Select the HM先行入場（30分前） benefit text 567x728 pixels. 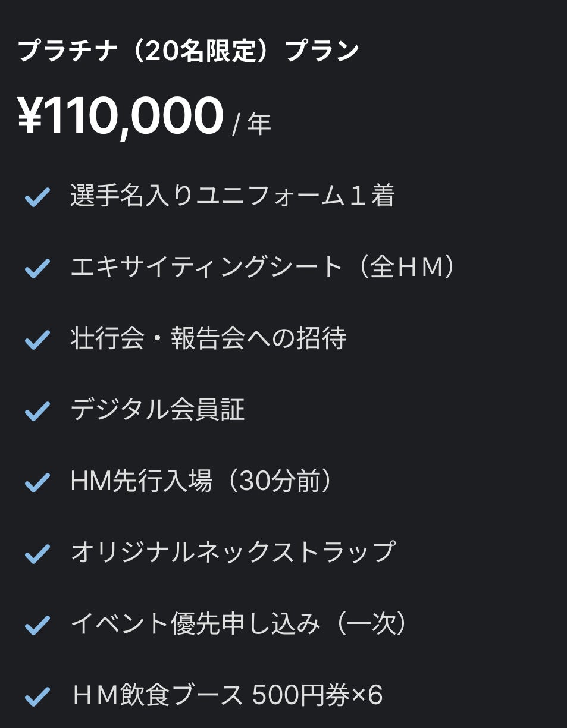click(x=201, y=482)
